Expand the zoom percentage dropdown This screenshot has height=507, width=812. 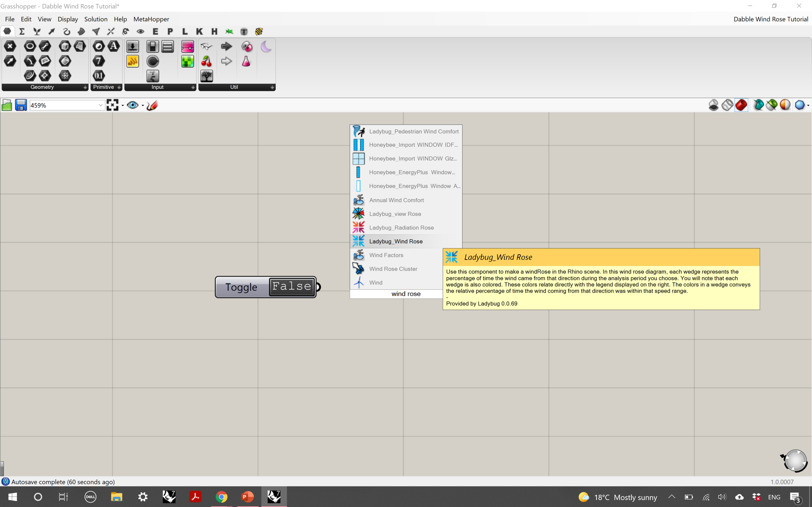100,105
